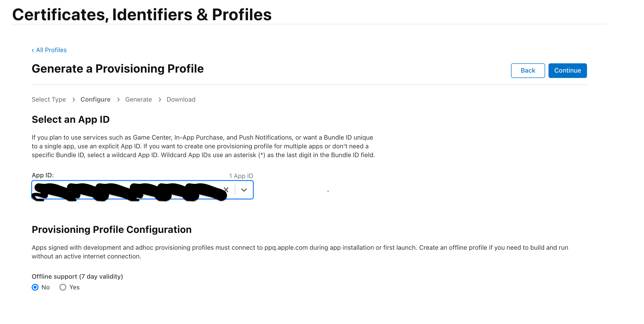Image resolution: width=644 pixels, height=324 pixels.
Task: Click the Generate breadcrumb step
Action: coord(139,99)
